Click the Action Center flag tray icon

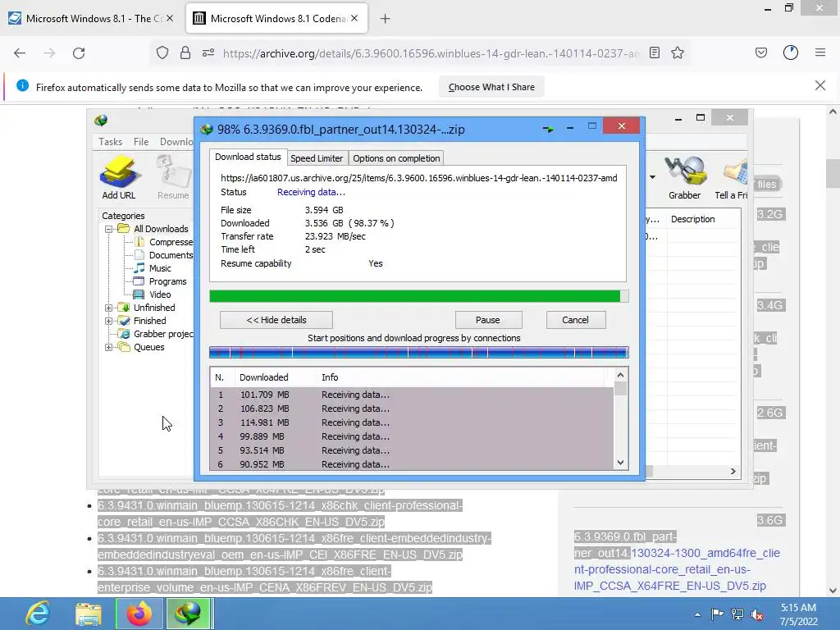pyautogui.click(x=717, y=614)
